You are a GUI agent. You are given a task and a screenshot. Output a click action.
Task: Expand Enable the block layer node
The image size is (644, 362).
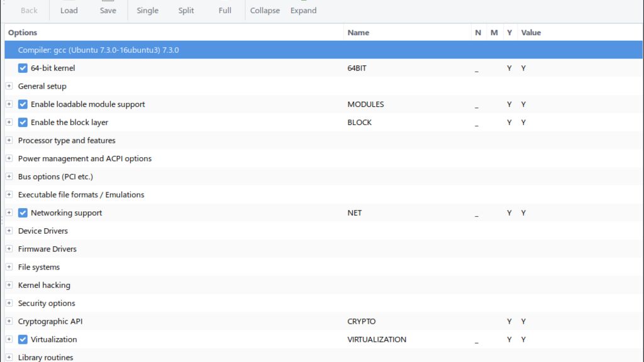click(x=9, y=123)
